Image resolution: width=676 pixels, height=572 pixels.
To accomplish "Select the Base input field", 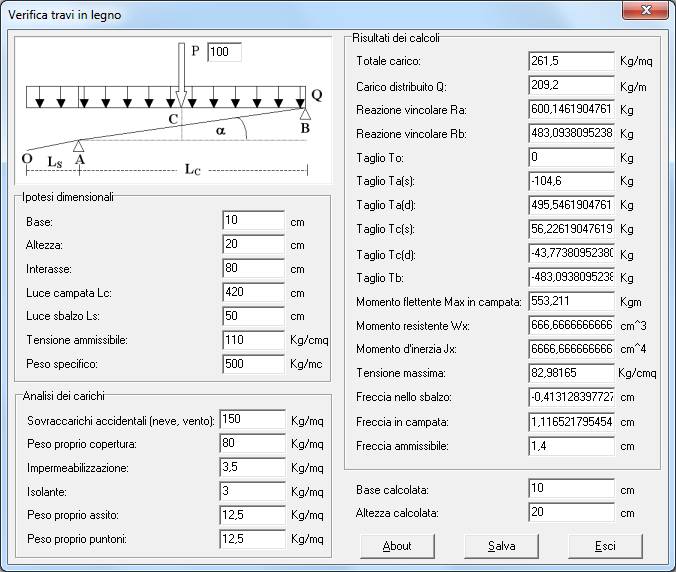I will (254, 220).
